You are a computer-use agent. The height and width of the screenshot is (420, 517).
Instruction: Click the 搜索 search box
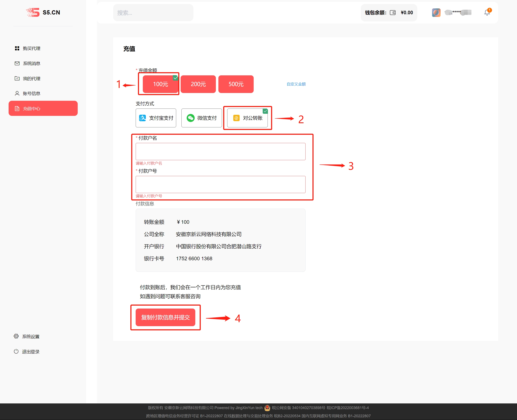153,13
